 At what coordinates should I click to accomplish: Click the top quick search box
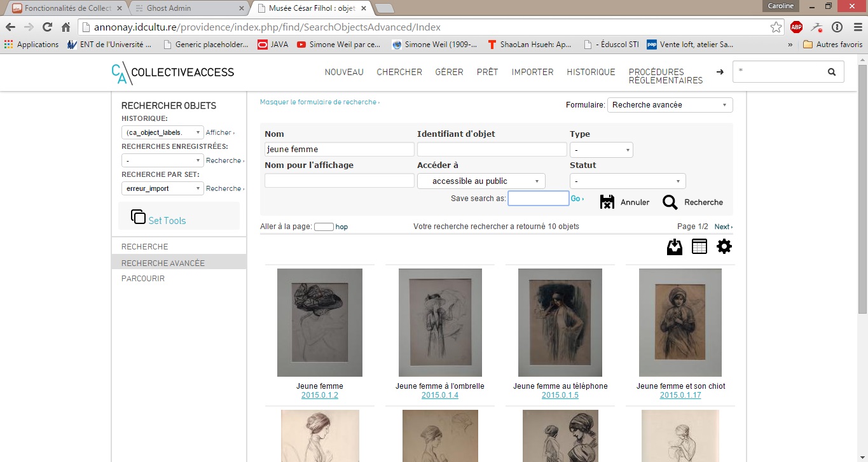tap(778, 72)
